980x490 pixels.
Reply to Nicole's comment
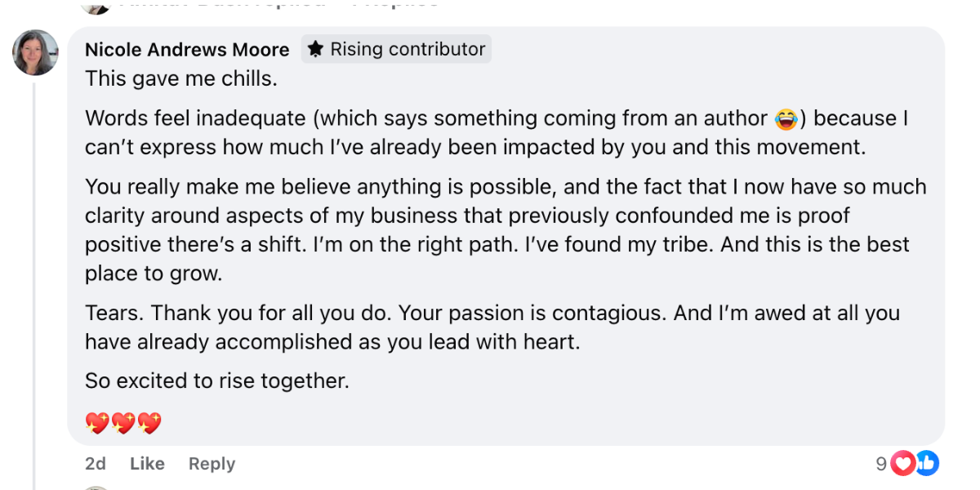212,464
